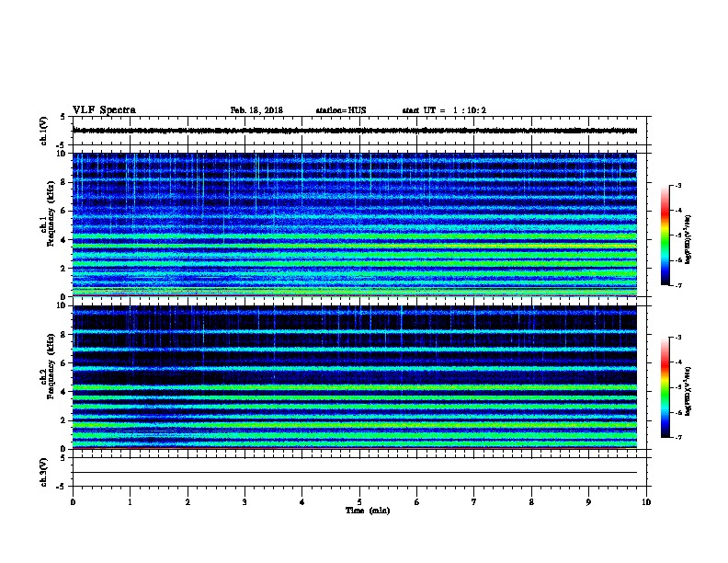The image size is (728, 563).
Task: Click the "Time (min)" axis label
Action: 368,511
